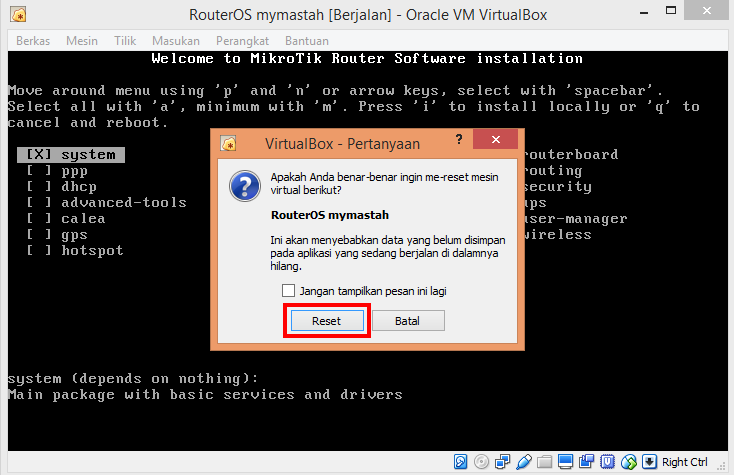The height and width of the screenshot is (475, 734).
Task: Maximize the VirtualBox window
Action: pyautogui.click(x=671, y=11)
